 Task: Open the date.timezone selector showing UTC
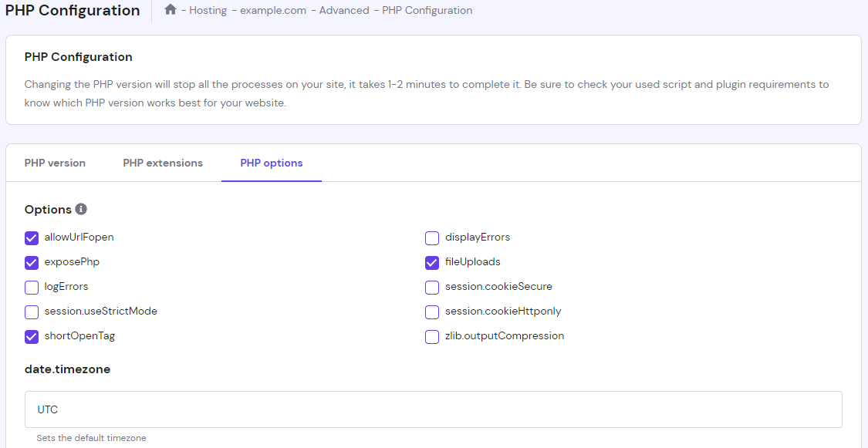click(433, 409)
